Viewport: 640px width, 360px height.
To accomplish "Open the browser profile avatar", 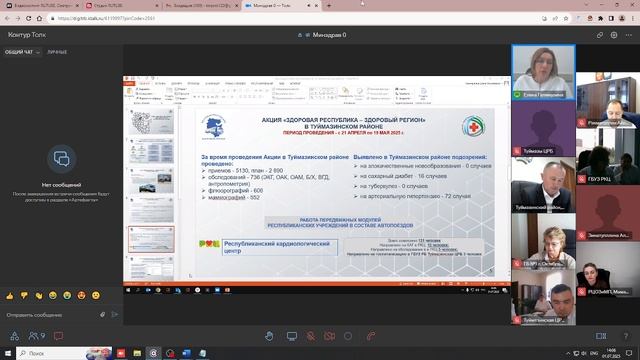I will click(x=622, y=18).
